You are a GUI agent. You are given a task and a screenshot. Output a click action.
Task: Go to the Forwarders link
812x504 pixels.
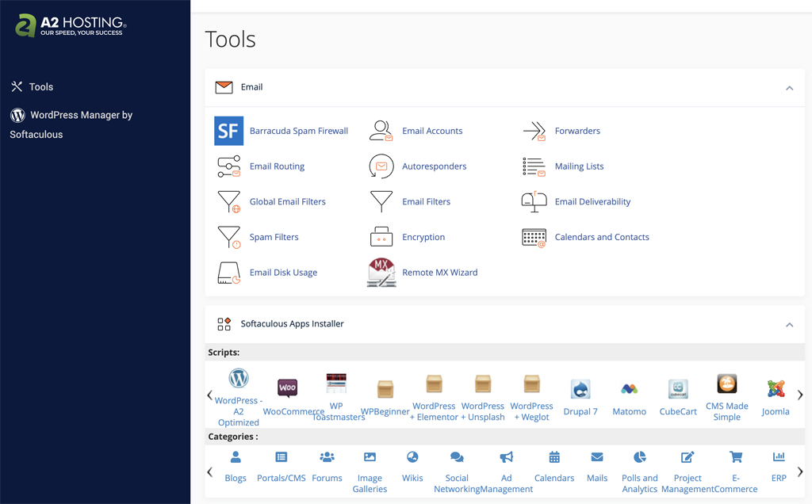coord(577,131)
